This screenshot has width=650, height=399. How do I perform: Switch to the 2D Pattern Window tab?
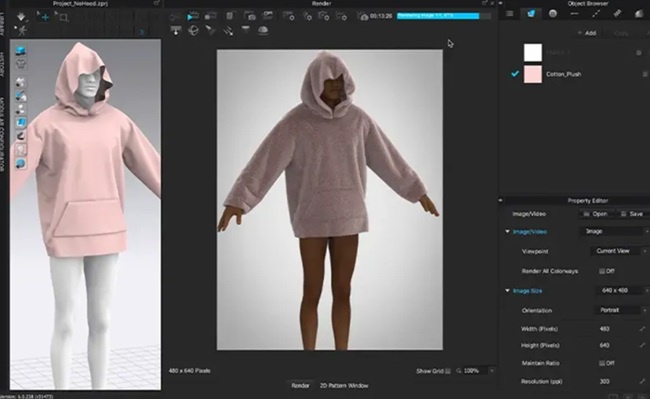(344, 385)
